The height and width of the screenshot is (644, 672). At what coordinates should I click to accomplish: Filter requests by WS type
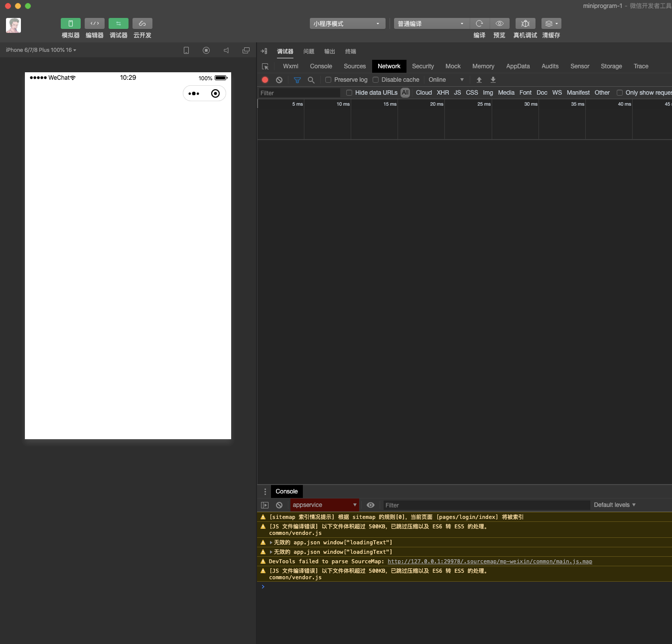coord(557,93)
